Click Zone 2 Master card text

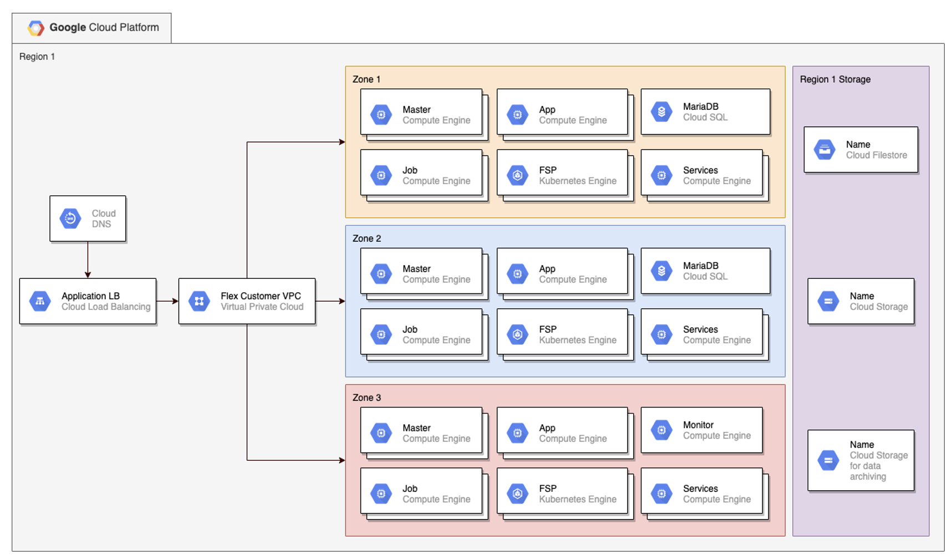tap(436, 274)
